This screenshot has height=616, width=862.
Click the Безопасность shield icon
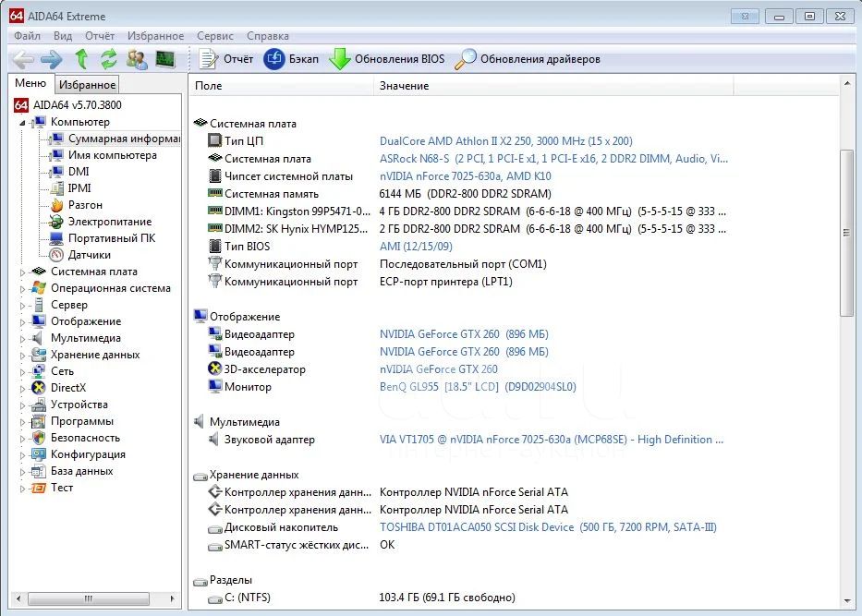point(39,438)
